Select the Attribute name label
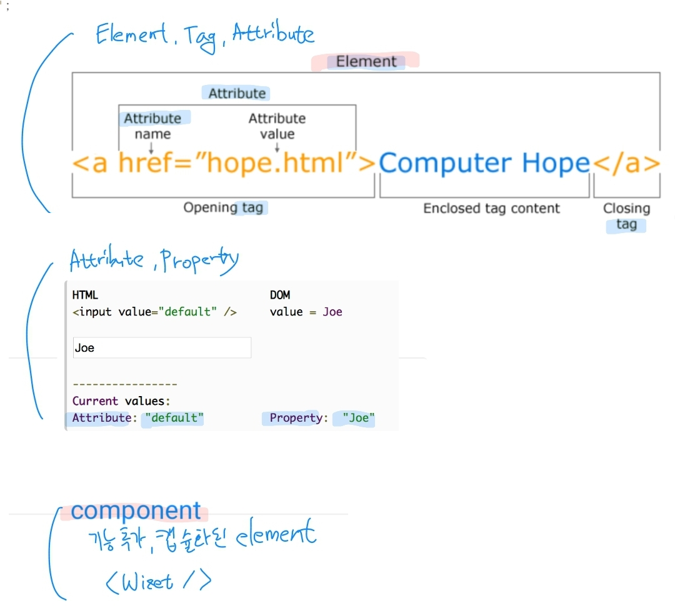Screen dimensions: 675x616 152,126
